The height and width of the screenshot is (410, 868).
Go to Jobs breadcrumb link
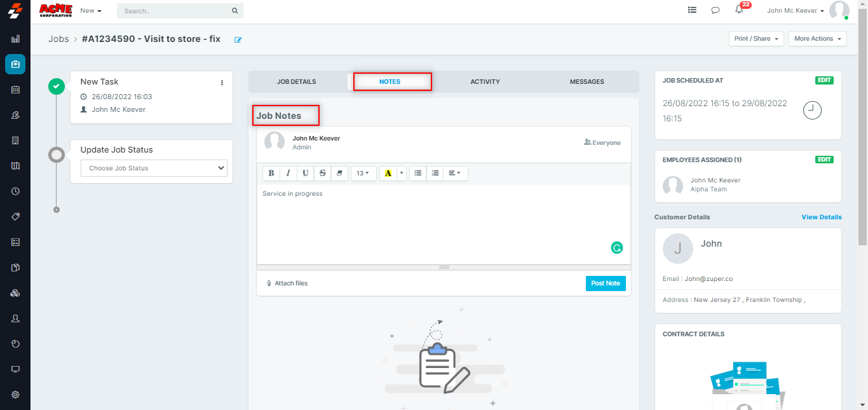[58, 39]
